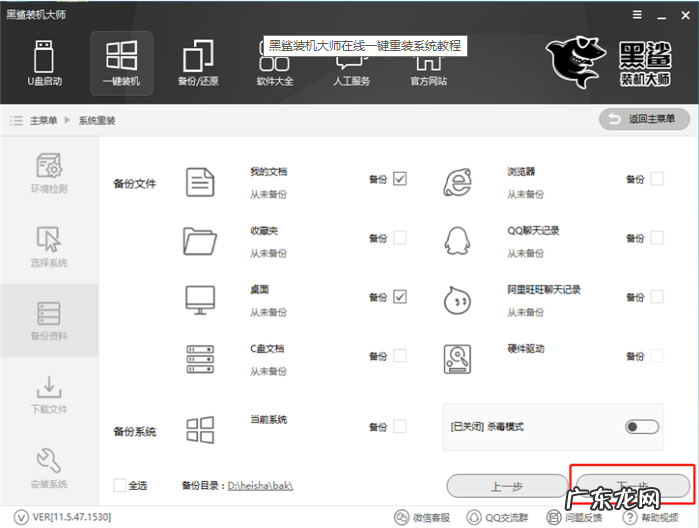This screenshot has width=699, height=528.
Task: Minimize the 黑鲨装机大师 window
Action: point(662,16)
